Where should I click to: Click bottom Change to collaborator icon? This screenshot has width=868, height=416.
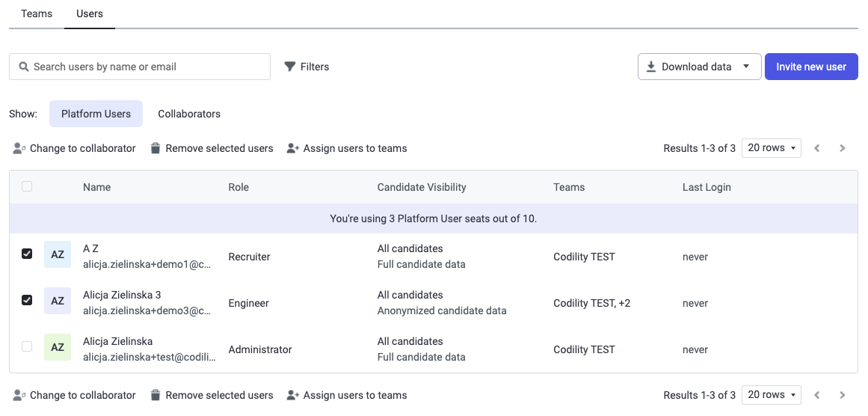point(19,395)
